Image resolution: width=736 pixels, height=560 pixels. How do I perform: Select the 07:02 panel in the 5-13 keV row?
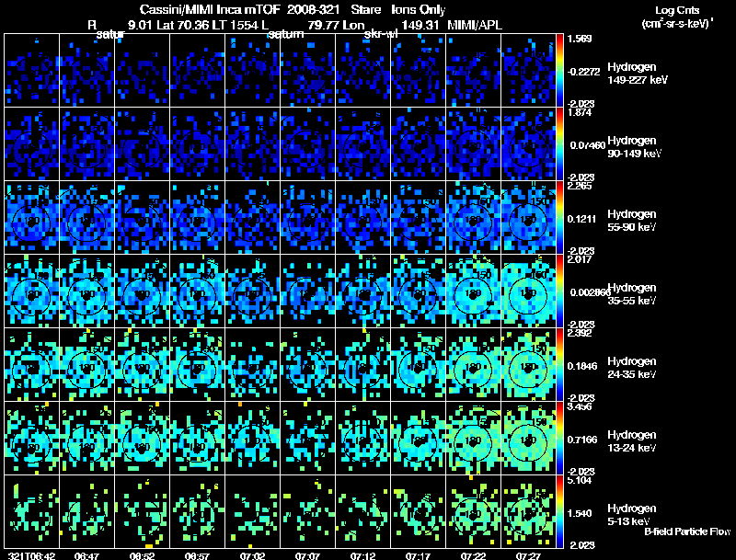(252, 511)
